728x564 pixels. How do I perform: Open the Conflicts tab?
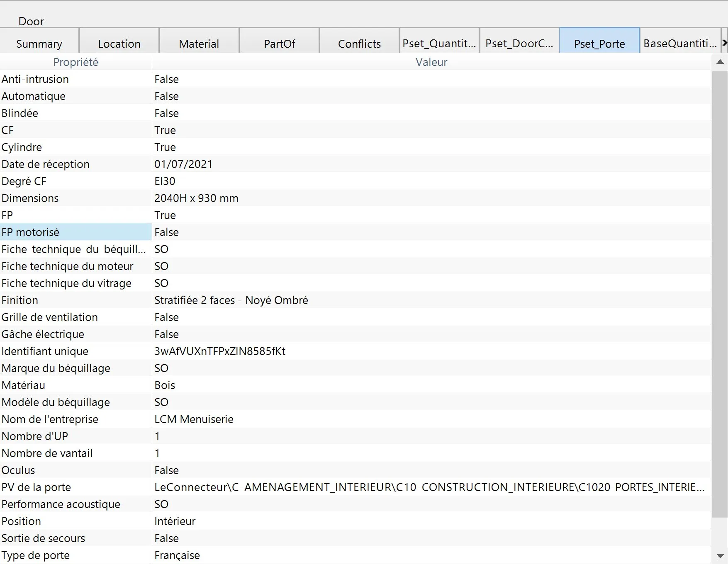coord(359,41)
